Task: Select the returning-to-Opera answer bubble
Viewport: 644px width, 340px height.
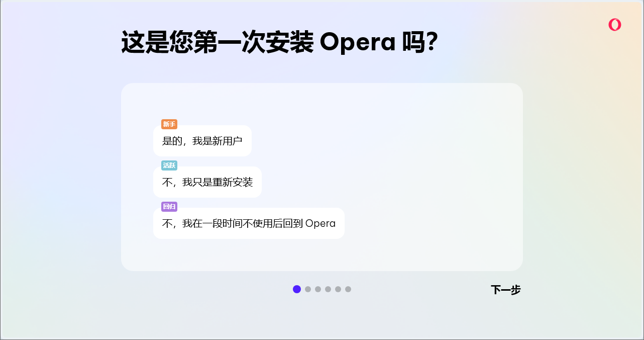Action: point(249,223)
